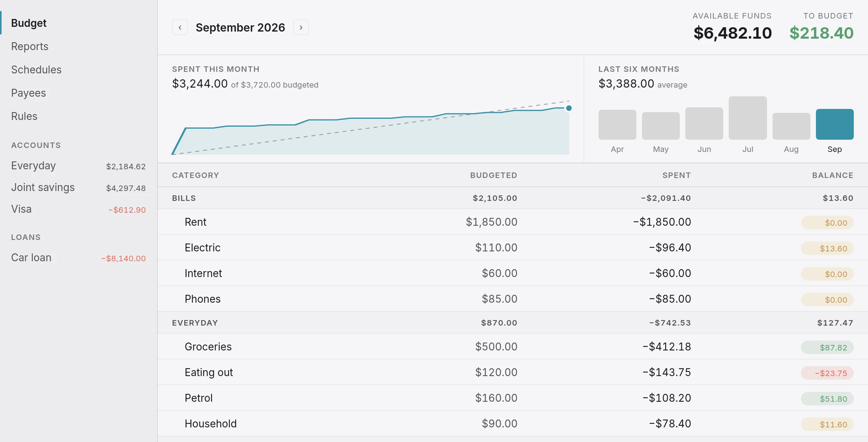Click Petrol spent amount −$108.20
Screen dimensions: 868x442
point(667,398)
